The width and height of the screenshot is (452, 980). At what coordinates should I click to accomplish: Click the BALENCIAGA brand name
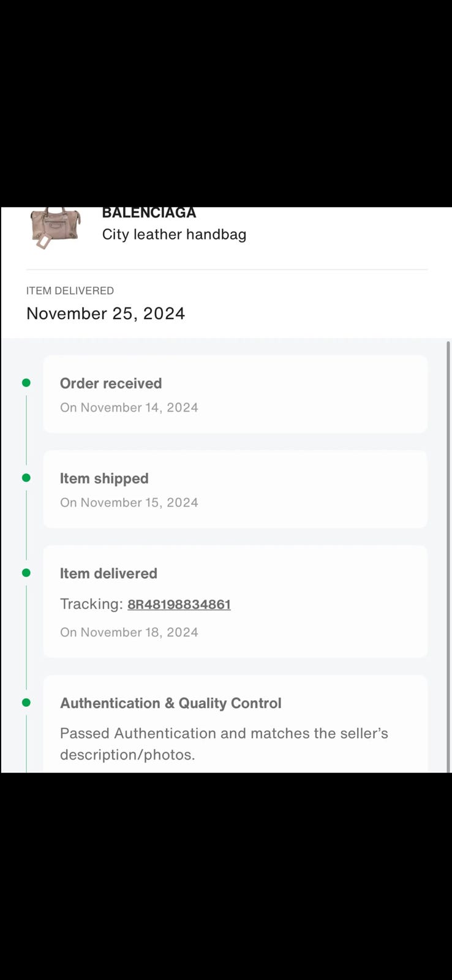149,213
